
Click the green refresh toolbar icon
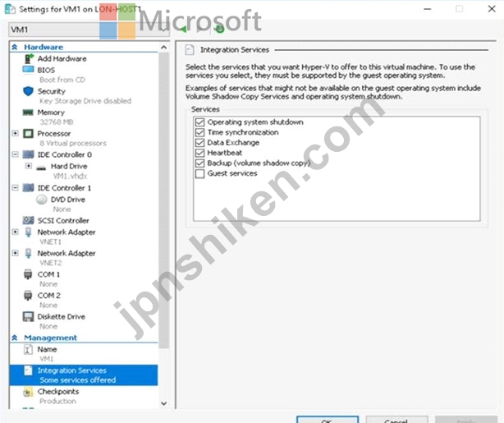[x=220, y=29]
